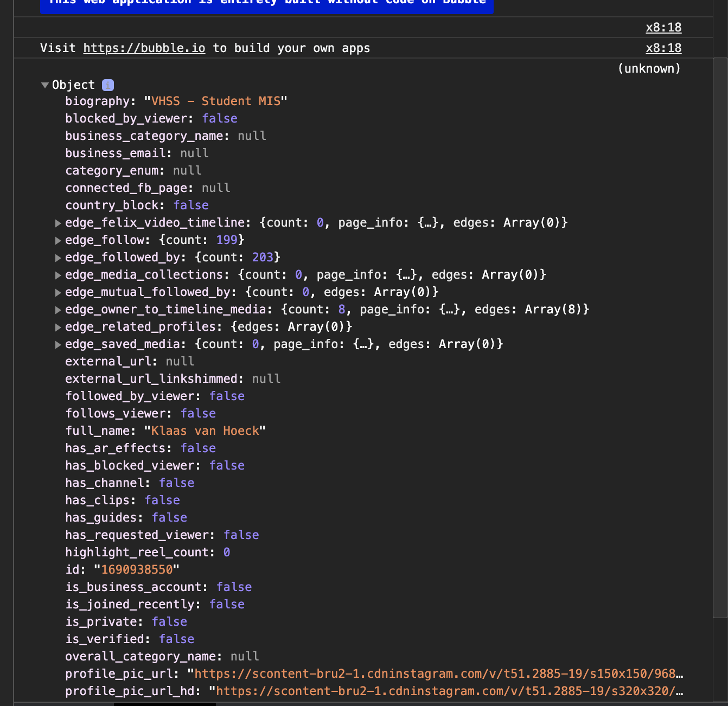This screenshot has width=728, height=706.
Task: Click the business_email null row
Action: click(137, 153)
